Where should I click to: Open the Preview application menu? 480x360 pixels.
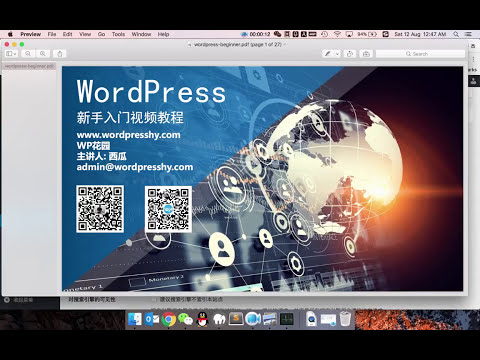click(30, 34)
